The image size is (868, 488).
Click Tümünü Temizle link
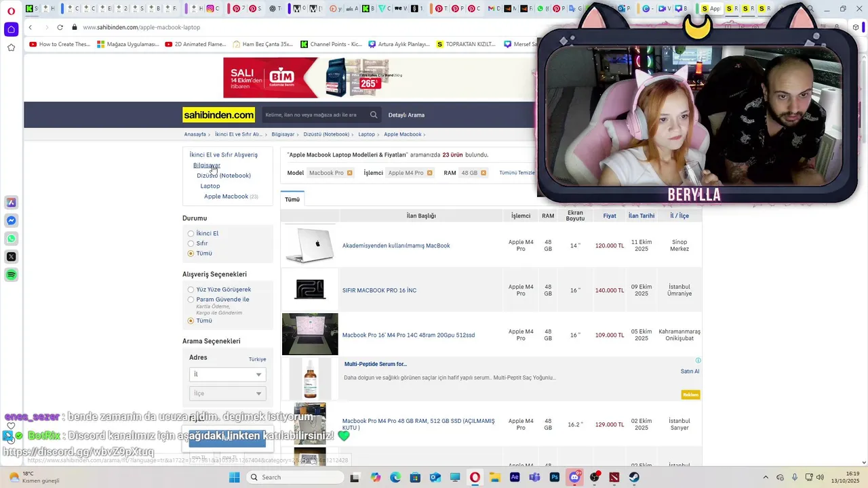(517, 173)
